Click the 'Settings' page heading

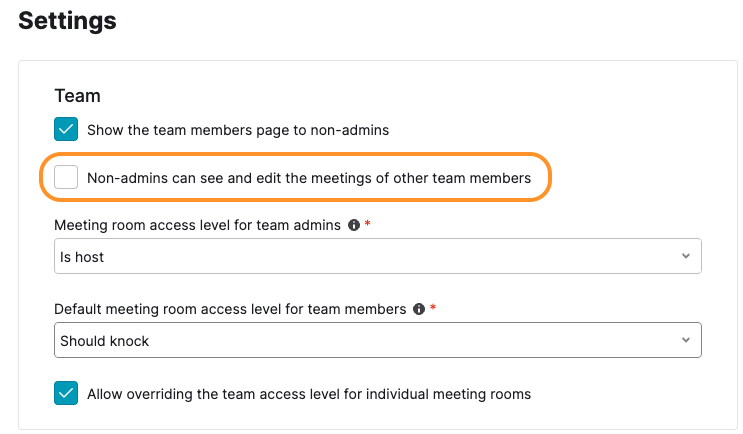tap(67, 20)
